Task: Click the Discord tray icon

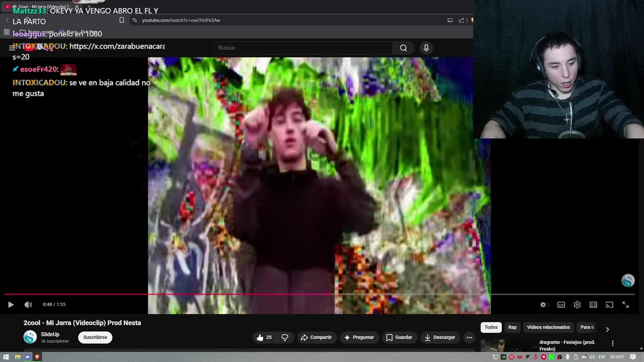Action: pos(584,357)
